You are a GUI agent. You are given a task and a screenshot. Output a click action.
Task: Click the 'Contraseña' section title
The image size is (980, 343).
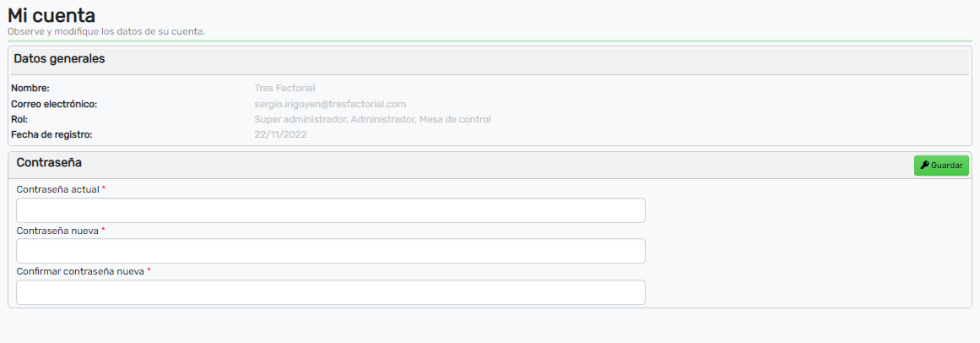(x=49, y=161)
